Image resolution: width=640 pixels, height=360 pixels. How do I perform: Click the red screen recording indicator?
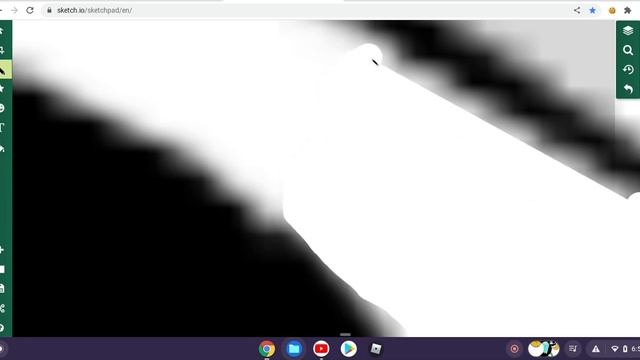(x=514, y=349)
